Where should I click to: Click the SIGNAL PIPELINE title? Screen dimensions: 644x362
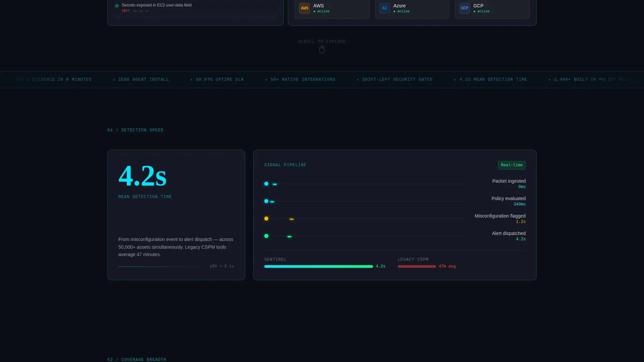[285, 165]
